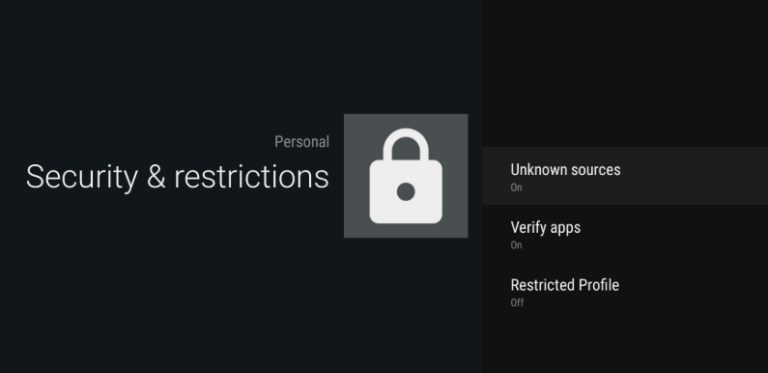Select the Verify apps menu entry
Image resolution: width=768 pixels, height=373 pixels.
(x=625, y=233)
